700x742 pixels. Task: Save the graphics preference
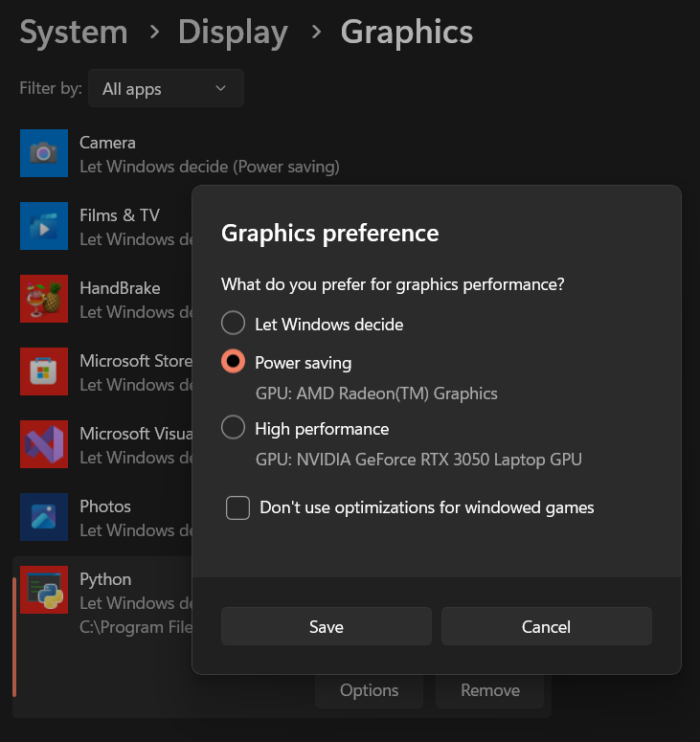[326, 627]
